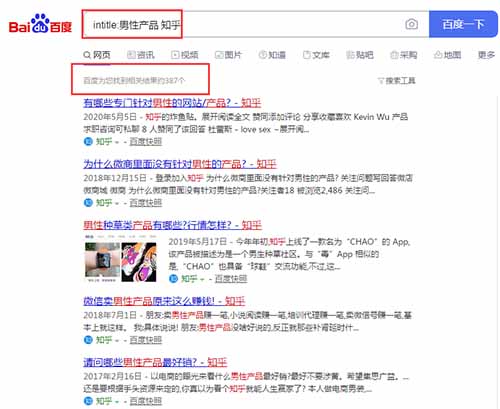The height and width of the screenshot is (409, 500).
Task: Open 百度快照 under 2020年5月5日 result
Action: click(x=145, y=141)
